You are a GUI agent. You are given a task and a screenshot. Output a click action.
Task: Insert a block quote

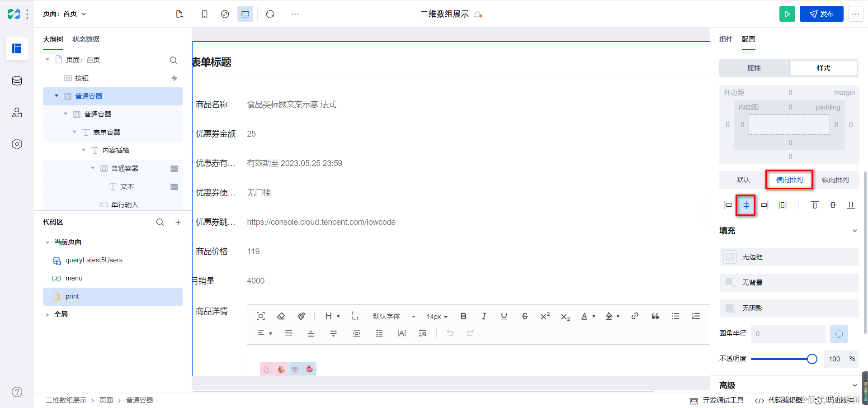655,316
